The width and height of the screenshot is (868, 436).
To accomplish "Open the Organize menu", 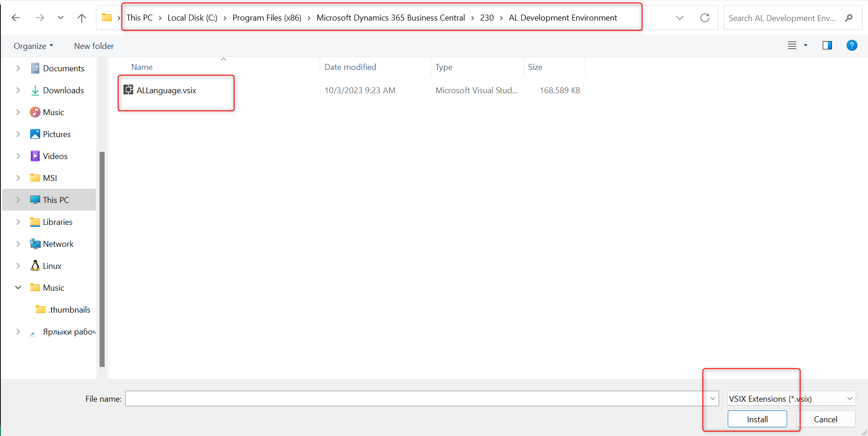I will 33,46.
